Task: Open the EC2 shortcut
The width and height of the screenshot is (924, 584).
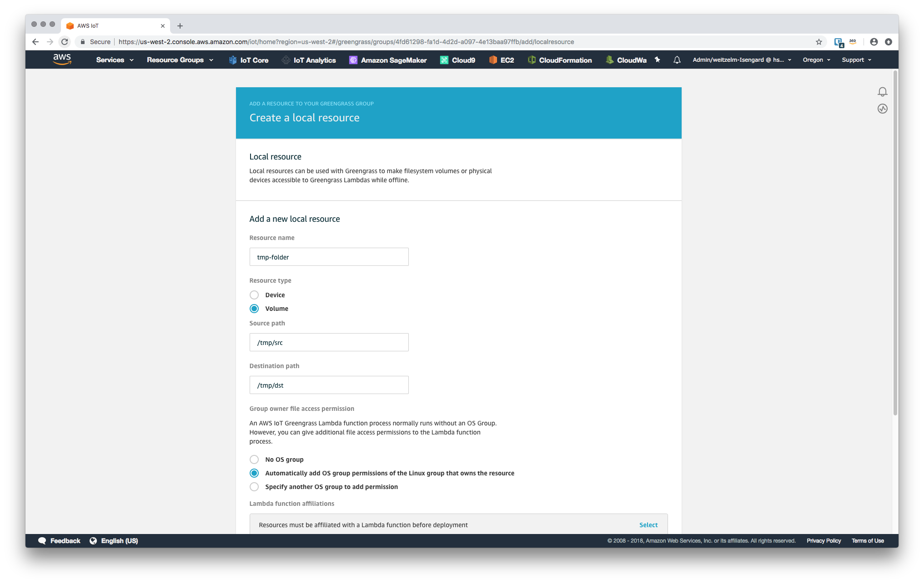Action: coord(501,60)
